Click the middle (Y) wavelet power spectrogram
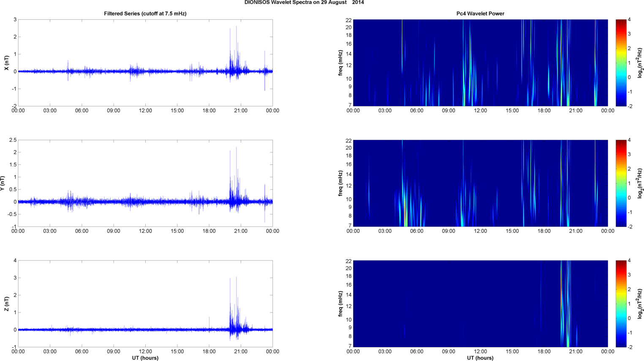The height and width of the screenshot is (361, 644). pyautogui.click(x=480, y=183)
